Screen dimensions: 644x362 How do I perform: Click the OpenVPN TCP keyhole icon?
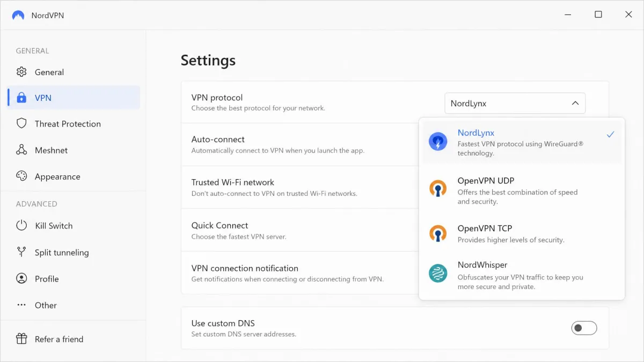(x=438, y=233)
